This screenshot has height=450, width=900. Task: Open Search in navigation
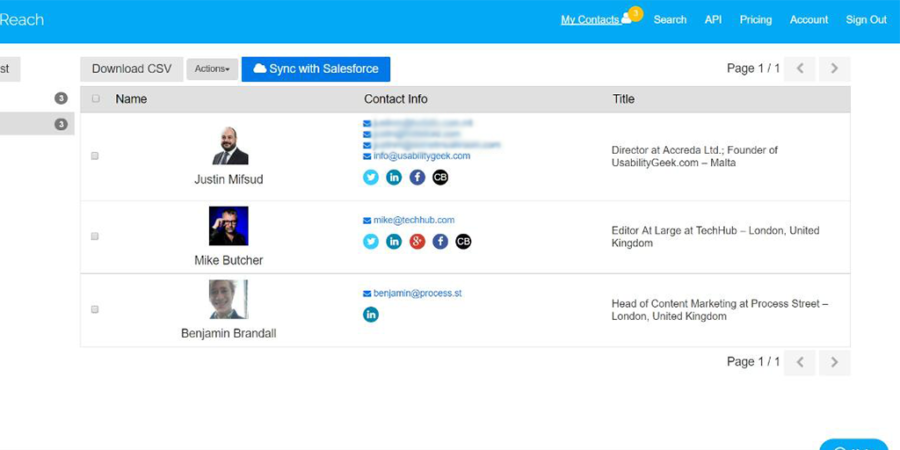click(670, 20)
